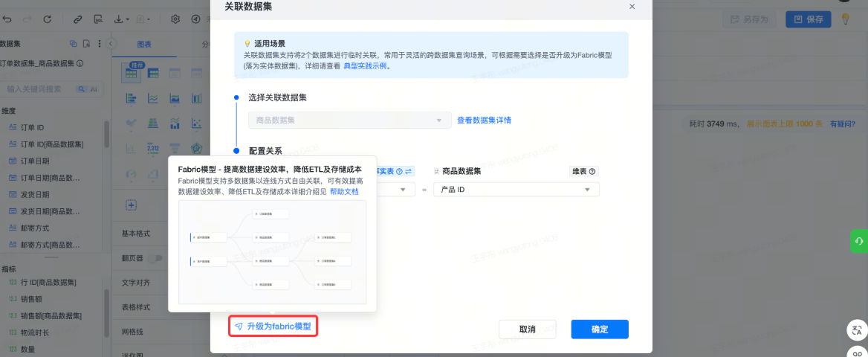Click the 查看数据集详情 link
Viewport: 868px width, 357px height.
coord(484,120)
